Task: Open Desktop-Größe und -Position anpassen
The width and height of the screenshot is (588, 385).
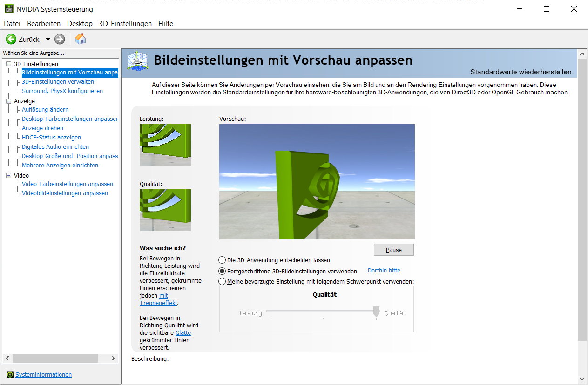Action: tap(70, 156)
